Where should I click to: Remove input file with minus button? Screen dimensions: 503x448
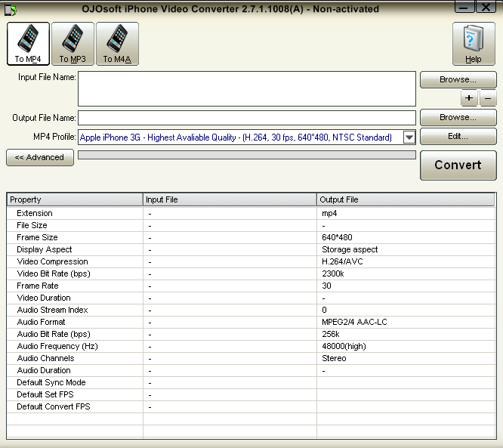(x=488, y=98)
